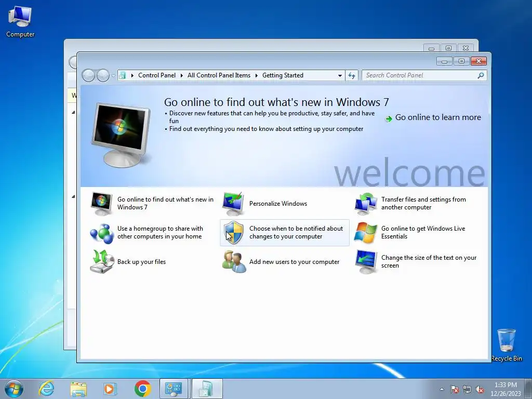Open the Change text size monitor icon
Image resolution: width=532 pixels, height=399 pixels.
tap(365, 262)
